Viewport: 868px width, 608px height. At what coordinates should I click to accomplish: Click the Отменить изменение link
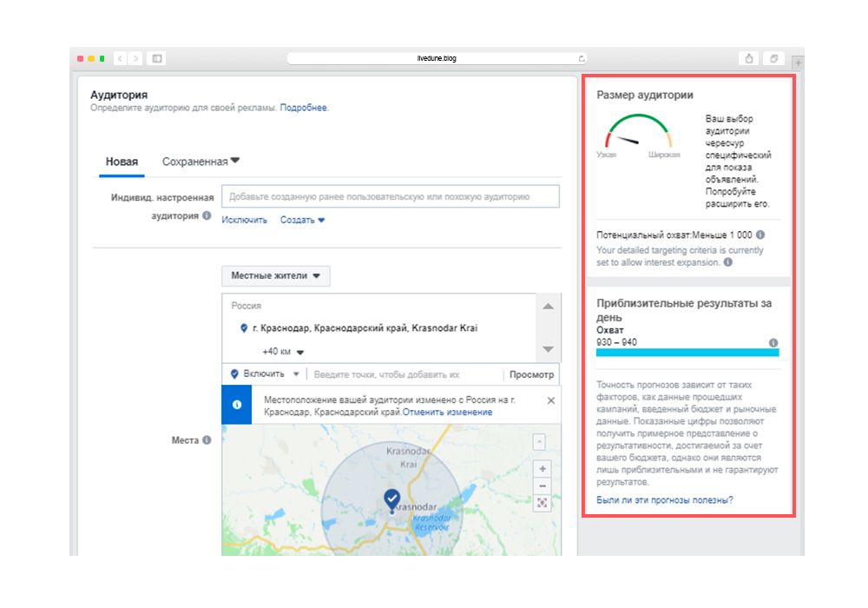point(447,412)
